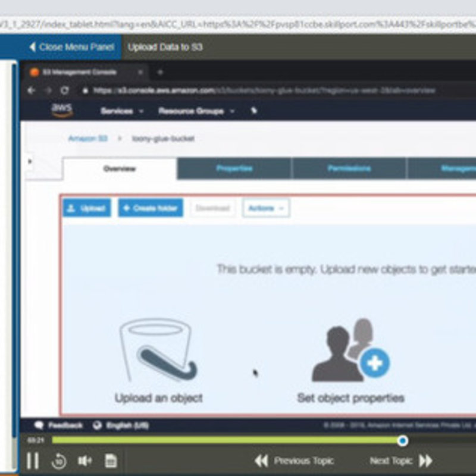Viewport: 476px width, 476px height.
Task: Click the secure lock icon in address bar
Action: coord(85,90)
